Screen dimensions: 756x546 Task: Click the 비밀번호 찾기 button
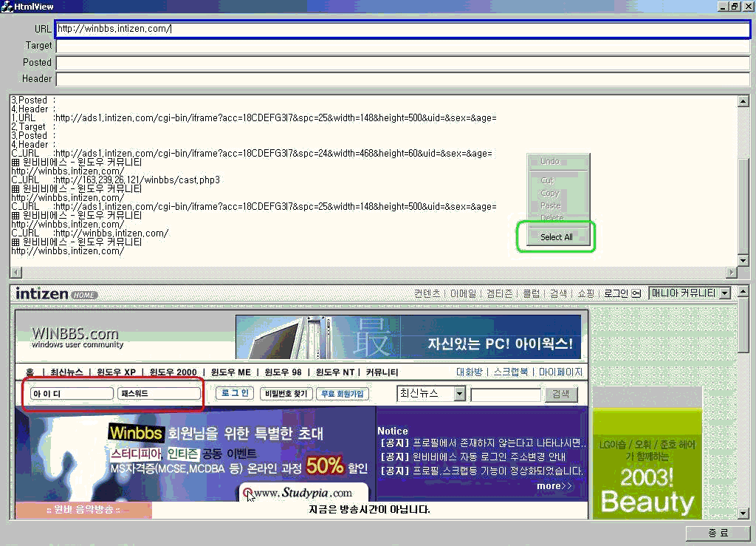[x=286, y=394]
